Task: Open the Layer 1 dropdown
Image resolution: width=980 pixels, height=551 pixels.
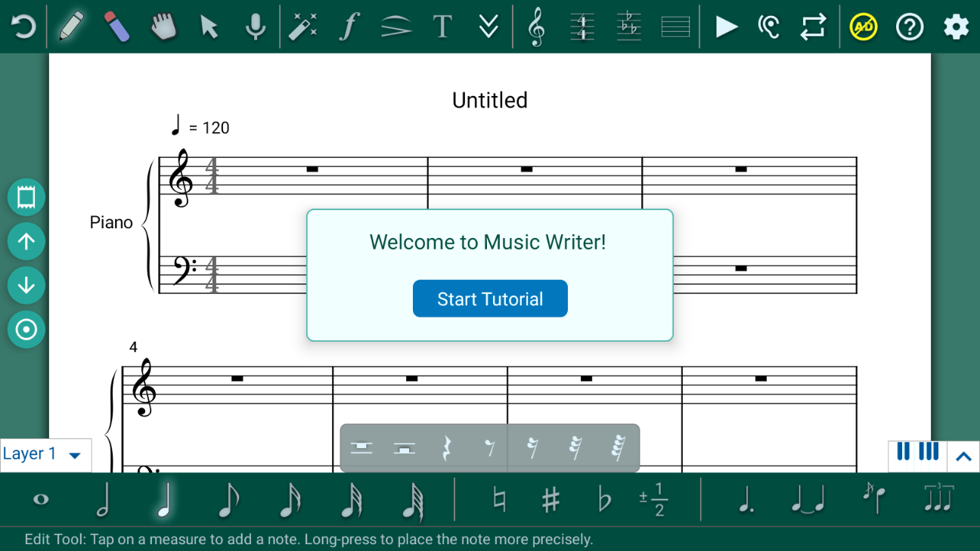Action: point(45,454)
